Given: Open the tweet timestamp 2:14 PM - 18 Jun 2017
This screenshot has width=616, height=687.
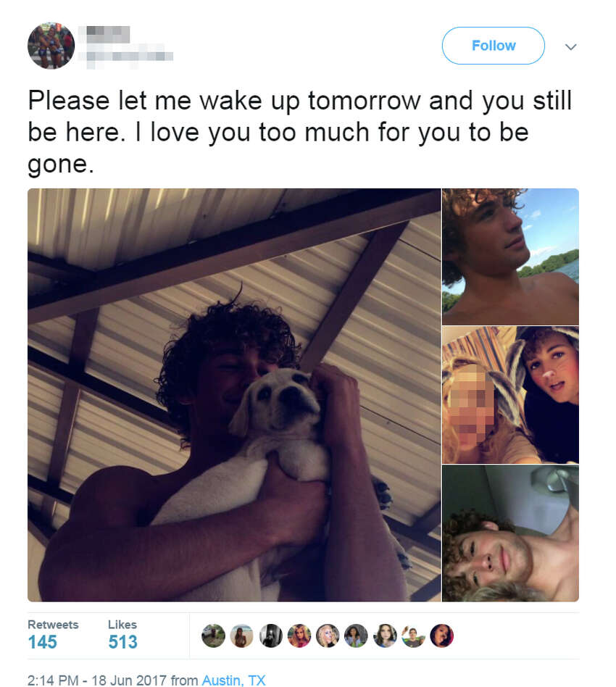Looking at the screenshot, I should tap(97, 680).
